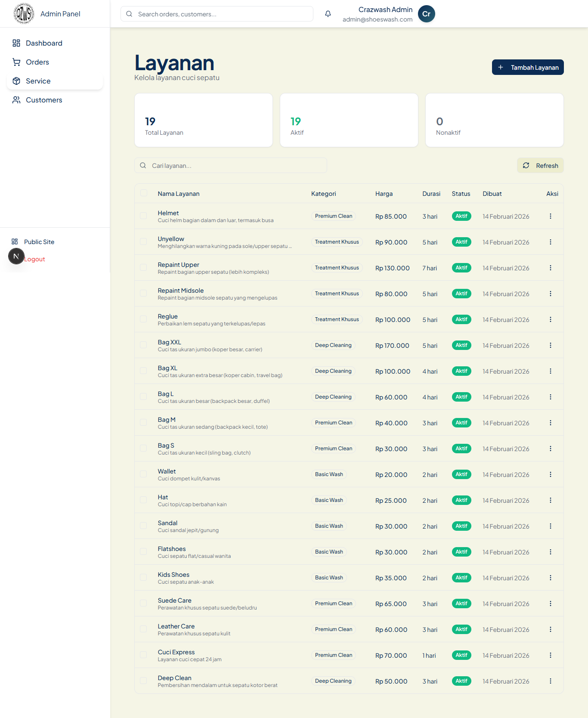Open notifications bell icon
Viewport: 588px width, 718px height.
pos(328,14)
